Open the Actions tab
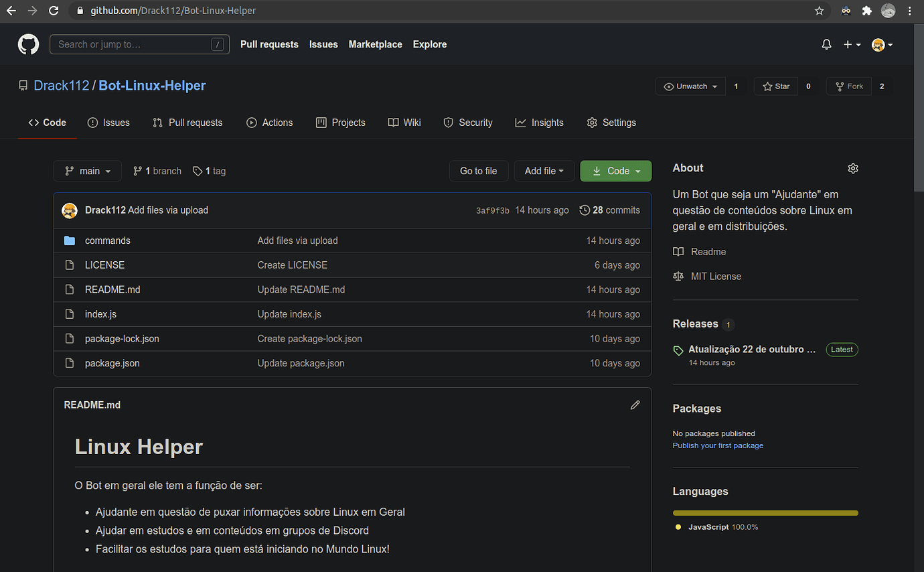 270,123
